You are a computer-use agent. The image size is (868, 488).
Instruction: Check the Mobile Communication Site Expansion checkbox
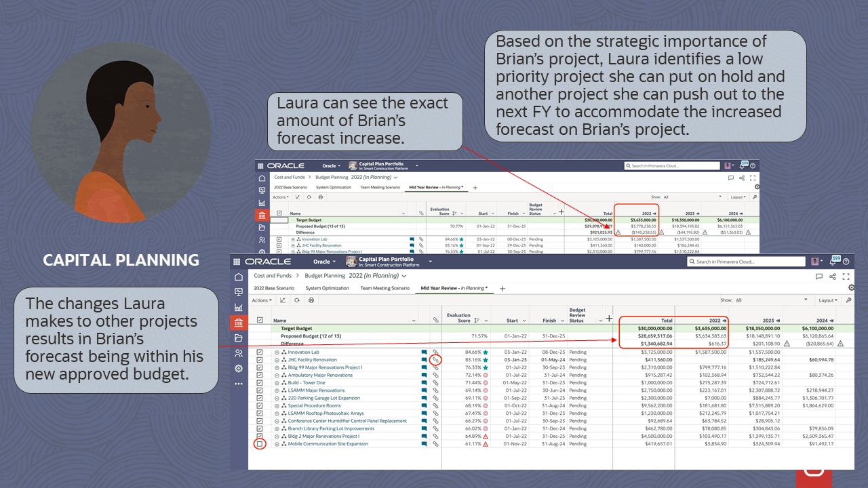[x=260, y=444]
